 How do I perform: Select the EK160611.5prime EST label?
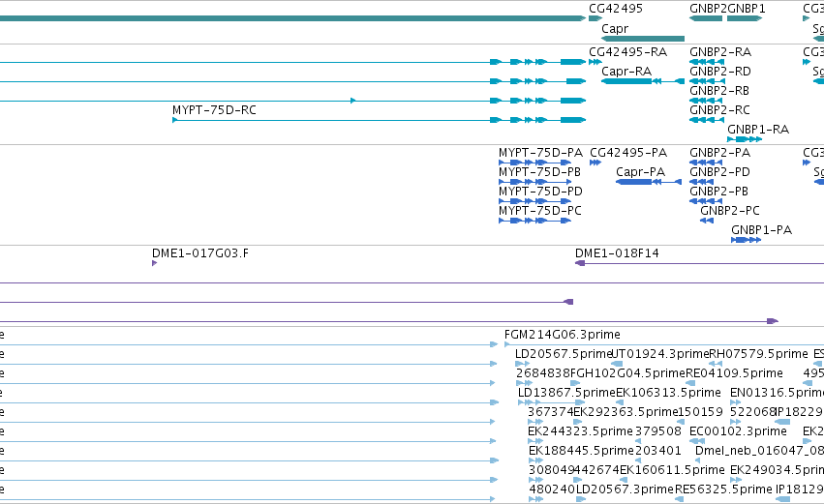tap(672, 470)
